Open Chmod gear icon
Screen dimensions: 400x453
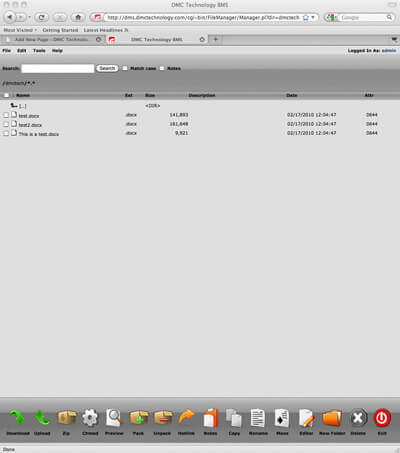click(x=90, y=418)
